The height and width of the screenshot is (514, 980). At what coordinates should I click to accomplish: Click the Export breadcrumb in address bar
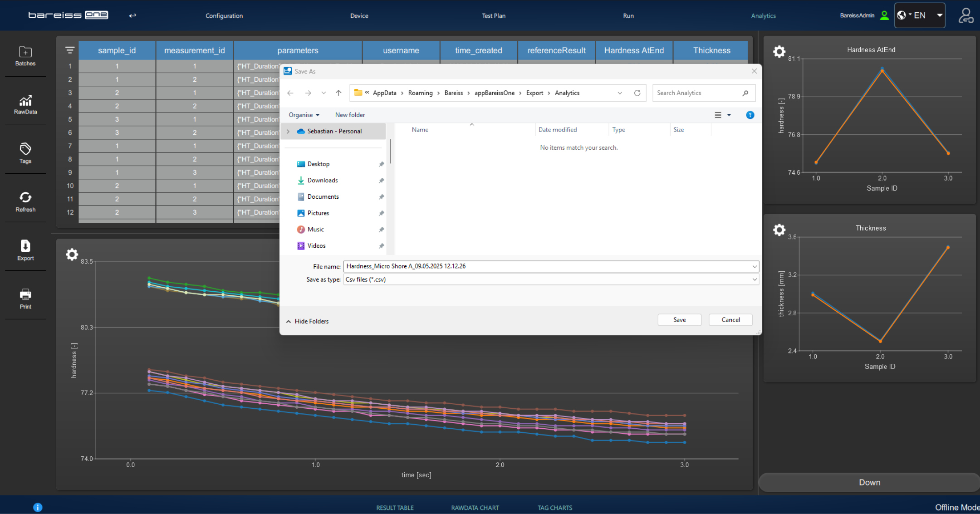click(534, 93)
